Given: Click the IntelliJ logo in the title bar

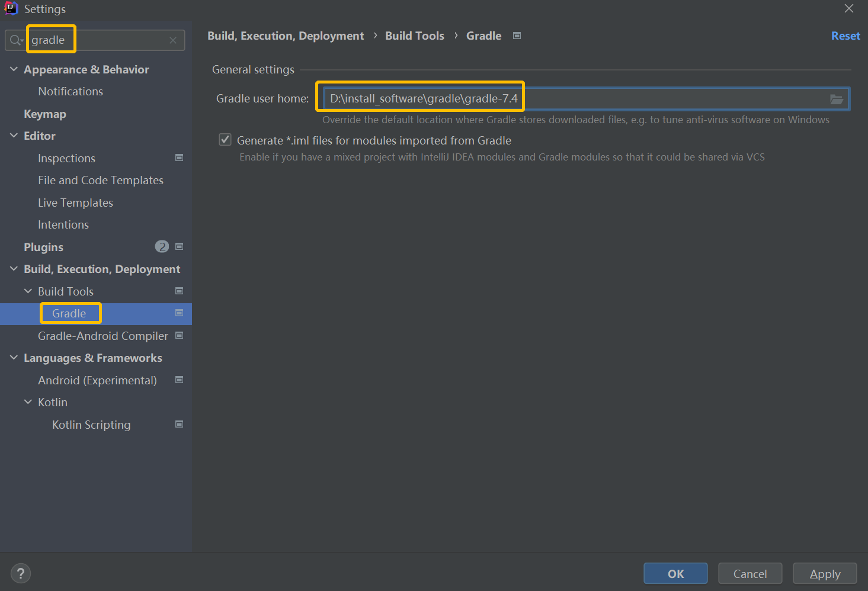Looking at the screenshot, I should 11,8.
